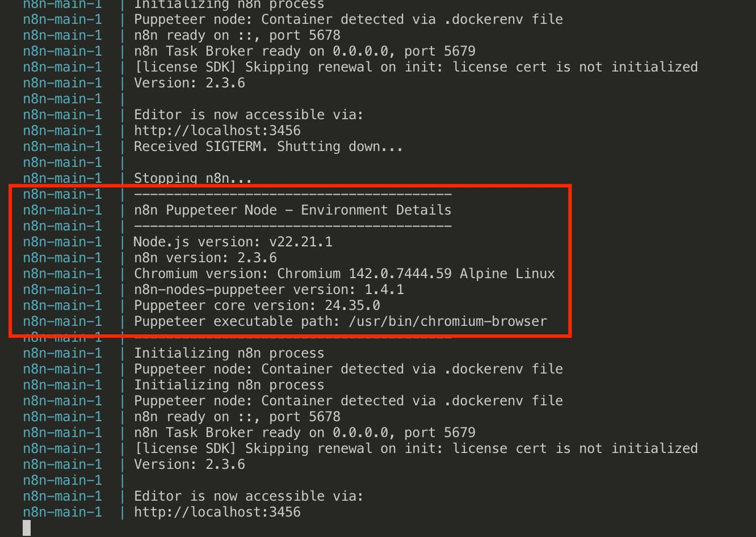Screen dimensions: 756x537
Task: Click the "n8n version: 2.3.6" line
Action: pyautogui.click(x=205, y=257)
